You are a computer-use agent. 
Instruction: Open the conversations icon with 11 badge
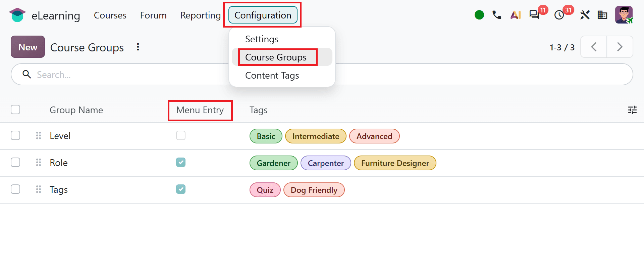[534, 15]
